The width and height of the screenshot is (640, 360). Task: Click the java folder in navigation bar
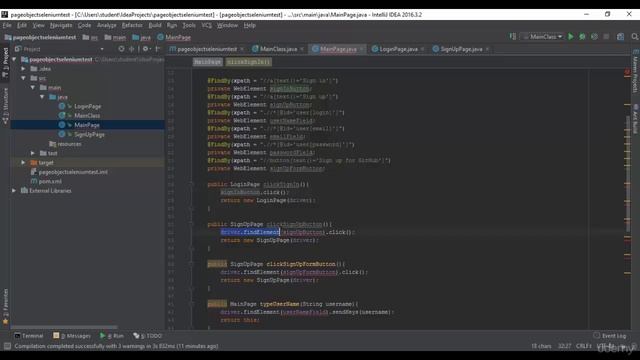pyautogui.click(x=141, y=37)
